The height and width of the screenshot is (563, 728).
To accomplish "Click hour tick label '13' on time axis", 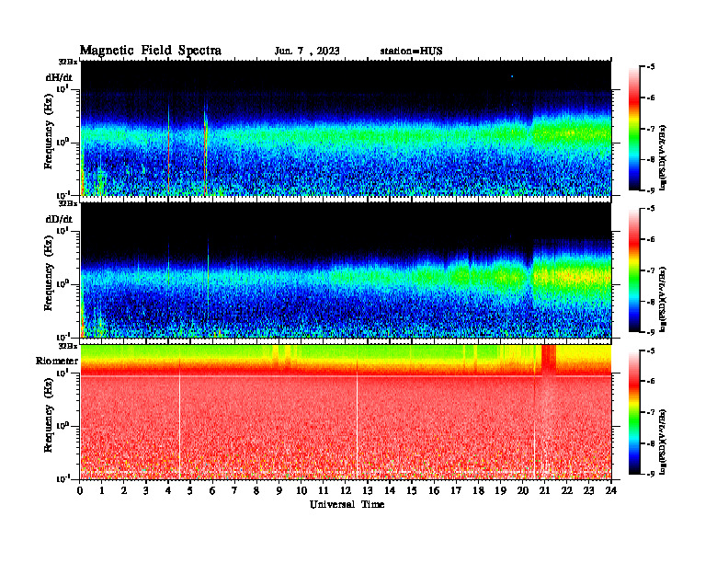I will (368, 490).
